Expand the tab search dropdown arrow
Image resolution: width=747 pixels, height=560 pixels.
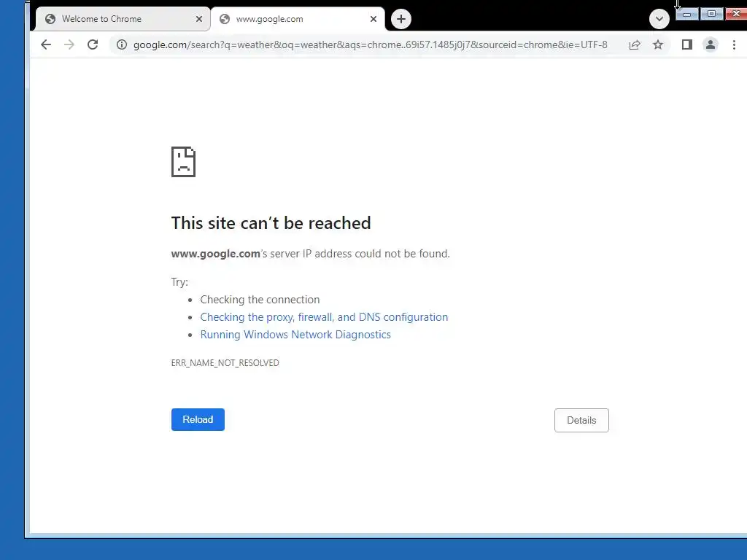coord(659,19)
